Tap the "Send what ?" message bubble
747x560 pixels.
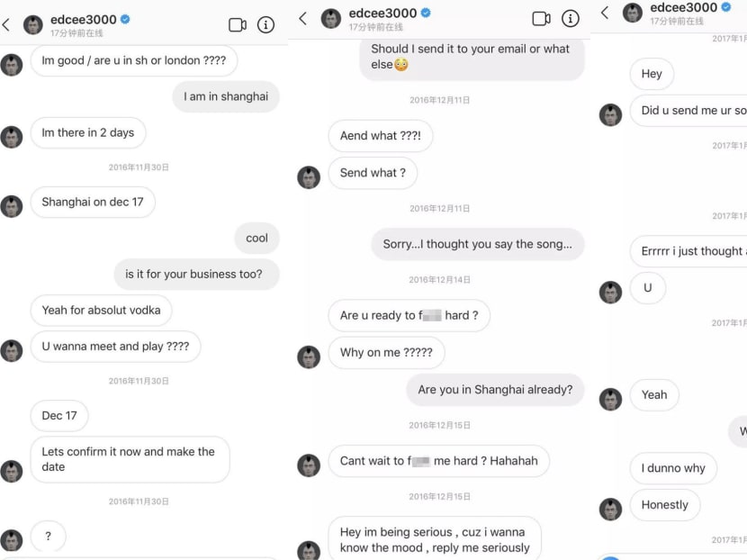coord(373,173)
